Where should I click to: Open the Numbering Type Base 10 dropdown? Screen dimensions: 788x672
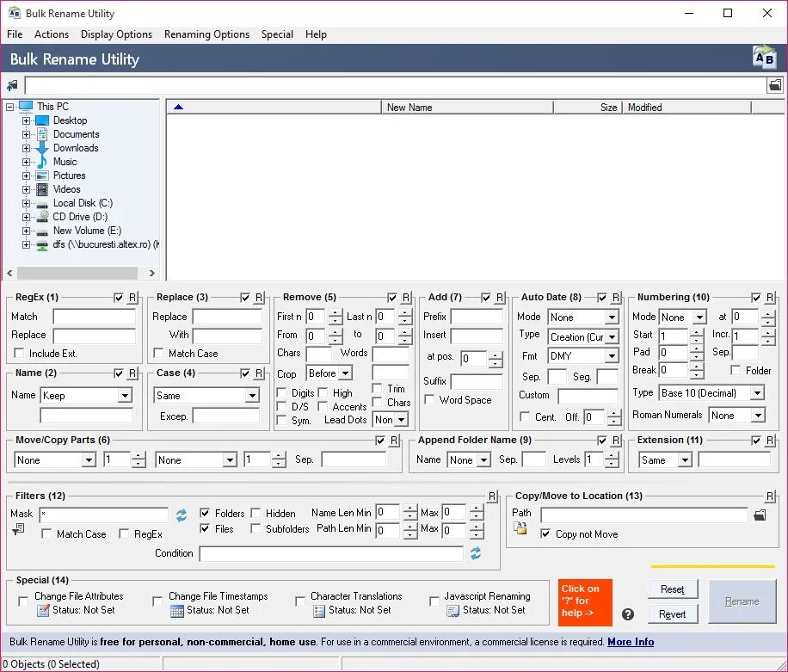(x=757, y=393)
